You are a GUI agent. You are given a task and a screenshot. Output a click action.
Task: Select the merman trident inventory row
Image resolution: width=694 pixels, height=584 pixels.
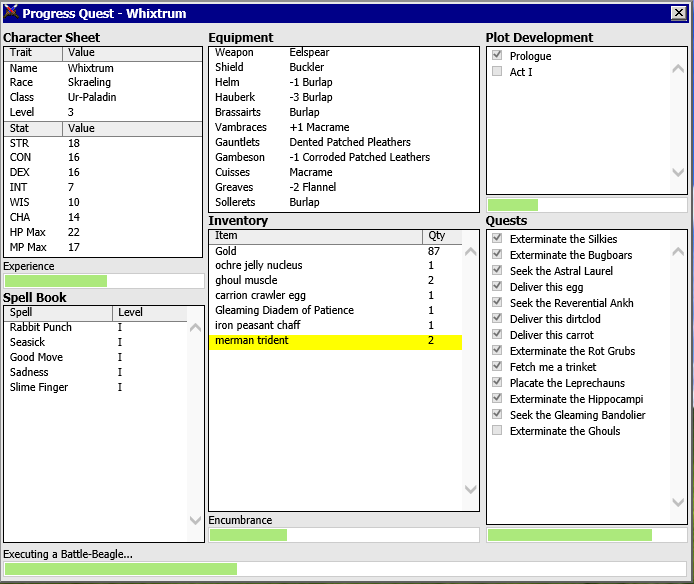(x=335, y=341)
